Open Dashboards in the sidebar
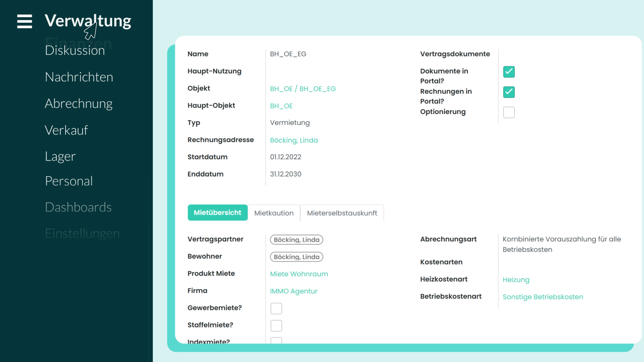Screen dimensions: 644x362 (78, 207)
